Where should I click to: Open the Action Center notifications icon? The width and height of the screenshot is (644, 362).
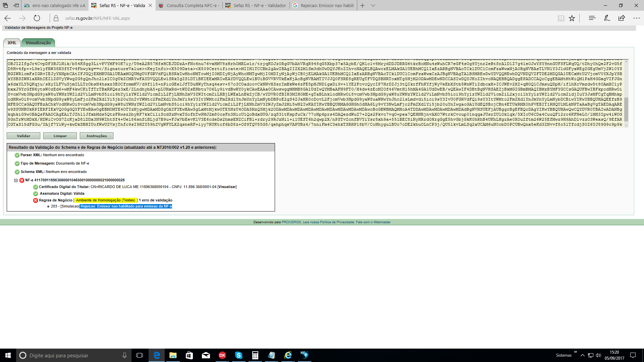[x=633, y=355]
